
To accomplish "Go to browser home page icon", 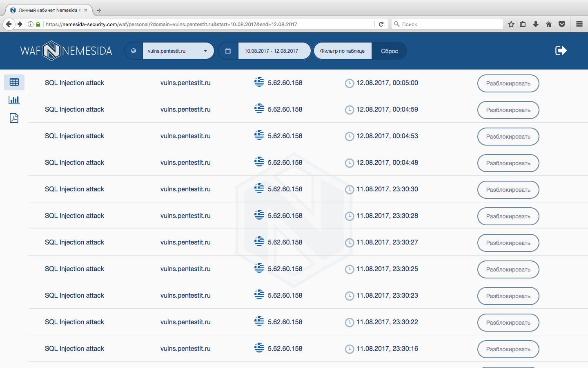I will point(549,24).
